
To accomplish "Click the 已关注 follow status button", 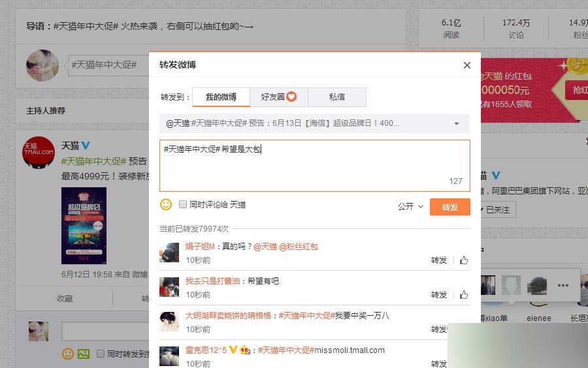I will point(497,209).
